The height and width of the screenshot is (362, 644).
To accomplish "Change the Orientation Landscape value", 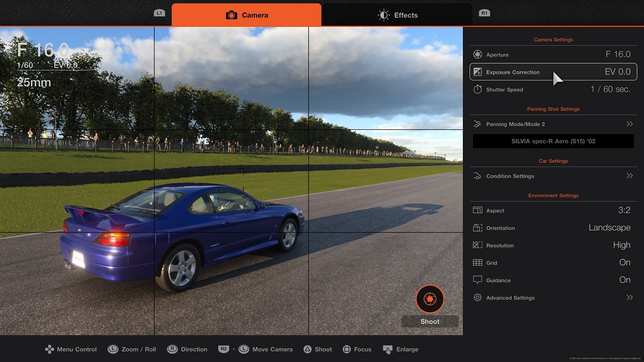I will click(610, 228).
